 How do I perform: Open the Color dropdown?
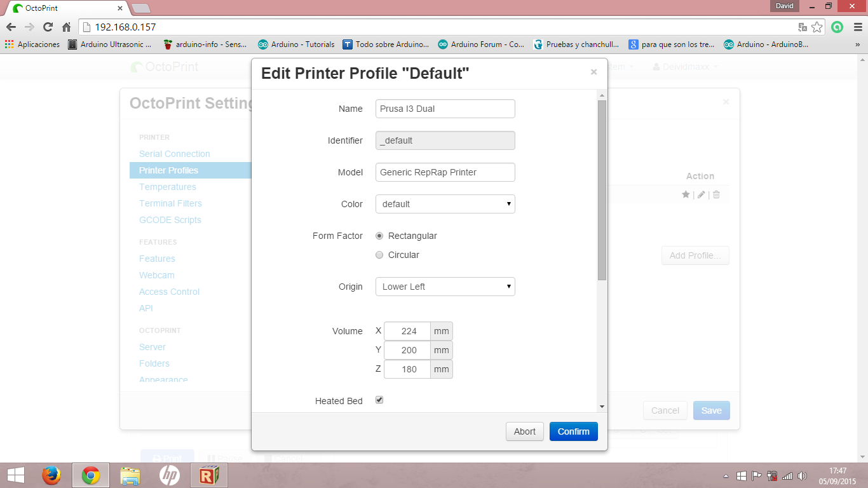pyautogui.click(x=445, y=204)
